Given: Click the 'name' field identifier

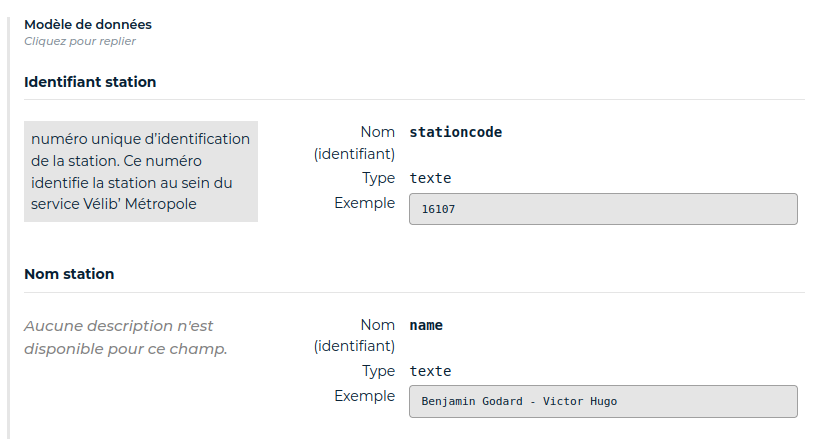Looking at the screenshot, I should pos(426,325).
